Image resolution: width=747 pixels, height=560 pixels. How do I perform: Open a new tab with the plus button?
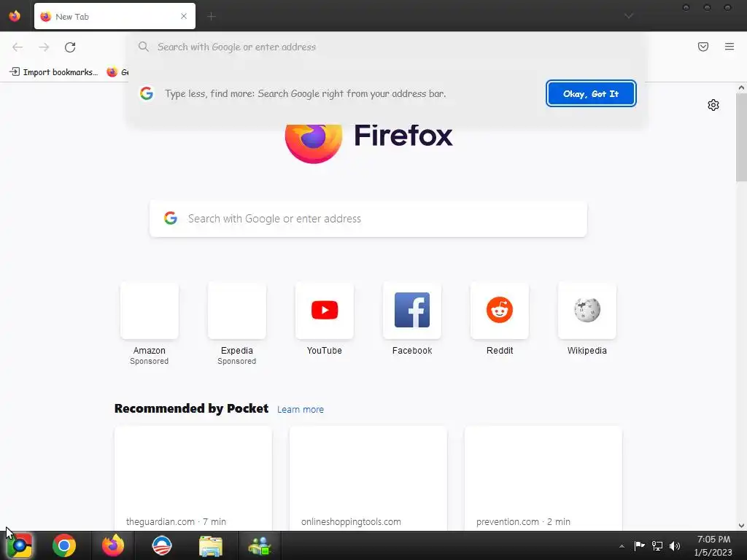tap(212, 16)
